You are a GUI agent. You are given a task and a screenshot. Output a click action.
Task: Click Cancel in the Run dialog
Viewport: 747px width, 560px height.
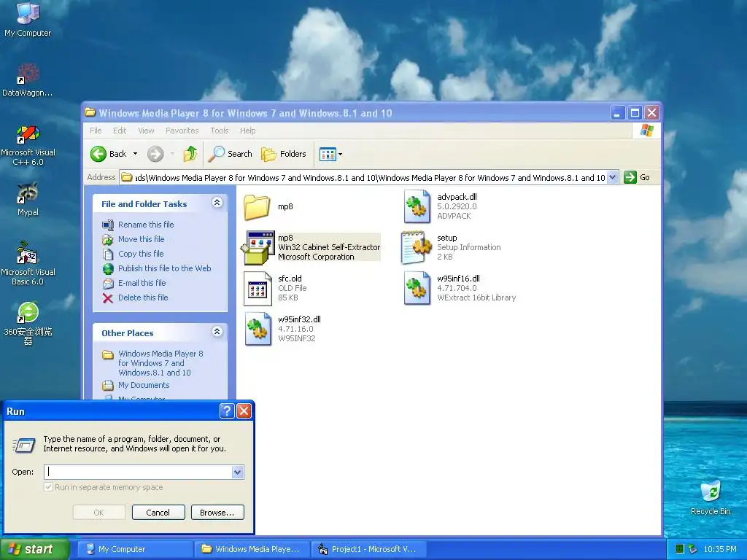[x=158, y=513]
